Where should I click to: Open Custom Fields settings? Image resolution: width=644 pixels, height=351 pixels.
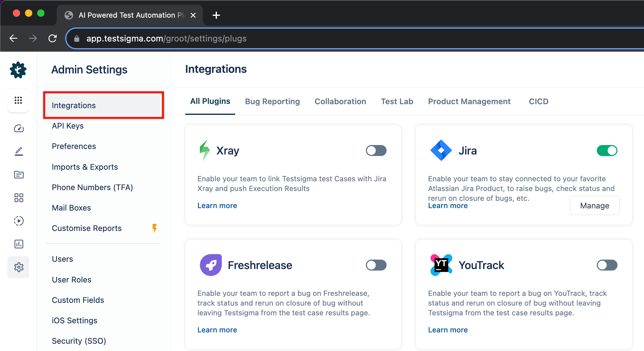78,300
